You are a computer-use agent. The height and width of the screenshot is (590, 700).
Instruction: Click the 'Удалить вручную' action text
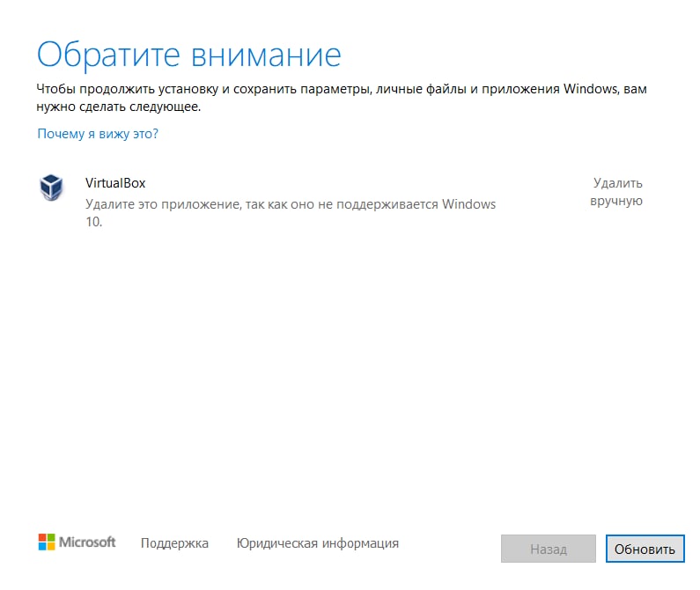click(616, 192)
